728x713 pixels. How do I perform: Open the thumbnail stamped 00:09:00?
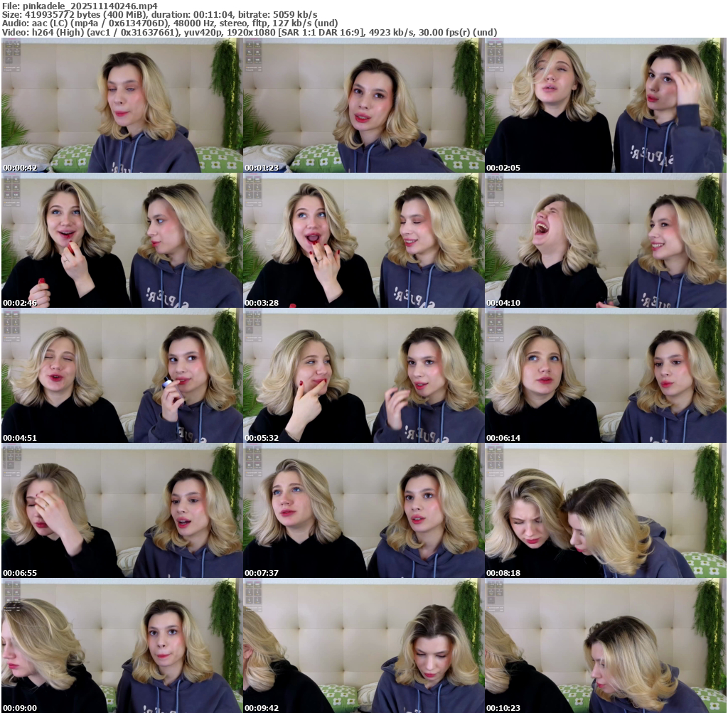122,645
